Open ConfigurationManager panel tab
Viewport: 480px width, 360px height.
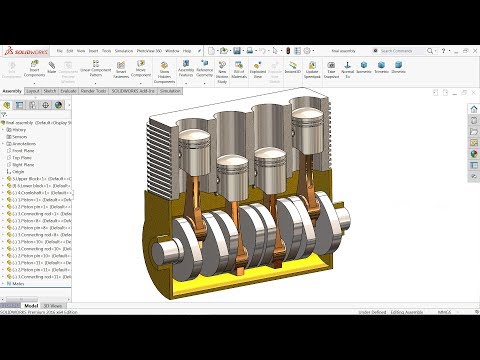pos(33,105)
